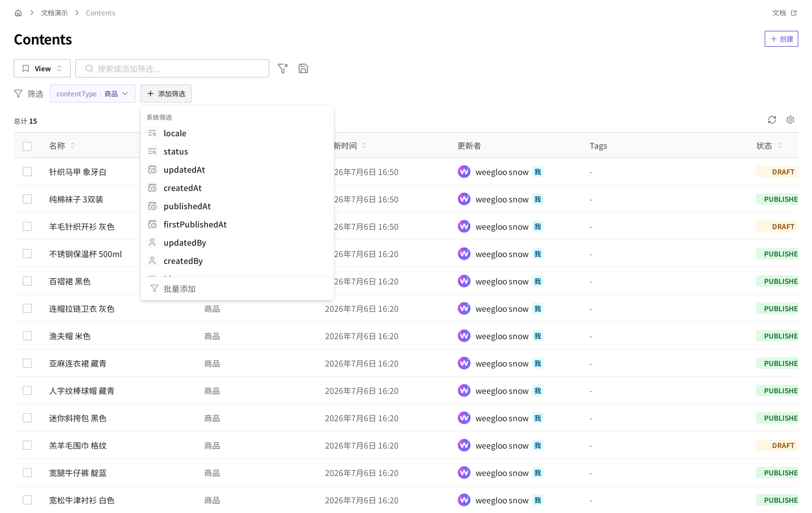812x513 pixels.
Task: Tick checkbox for 羊毛针织开衫 灰色
Action: [27, 227]
